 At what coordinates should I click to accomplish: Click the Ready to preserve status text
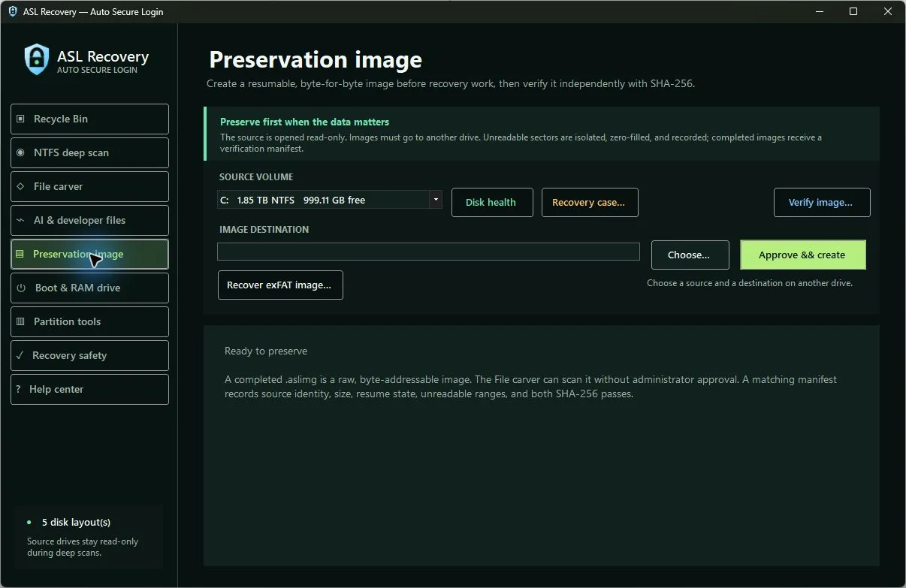click(266, 351)
